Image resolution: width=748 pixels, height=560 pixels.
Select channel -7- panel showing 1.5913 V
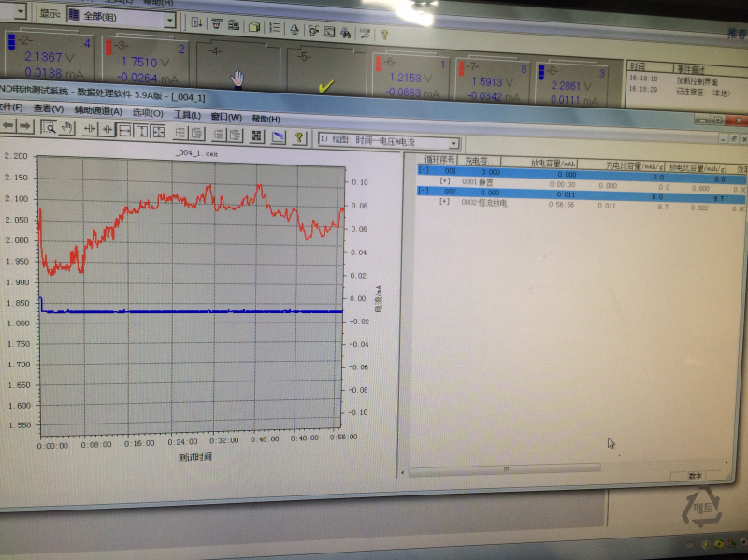pyautogui.click(x=492, y=80)
